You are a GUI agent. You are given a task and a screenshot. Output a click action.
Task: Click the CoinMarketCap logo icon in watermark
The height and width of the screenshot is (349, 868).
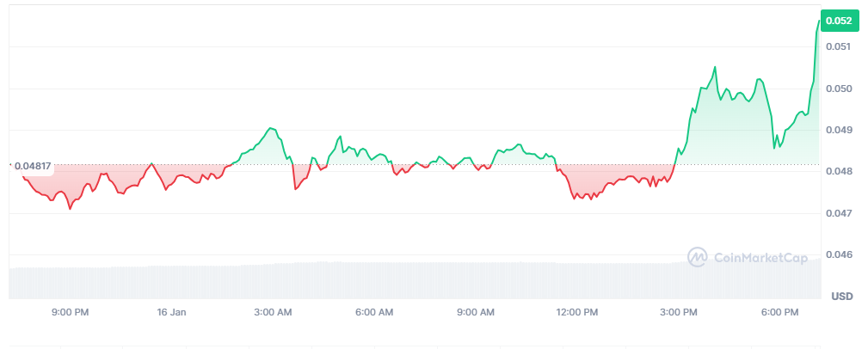point(698,256)
